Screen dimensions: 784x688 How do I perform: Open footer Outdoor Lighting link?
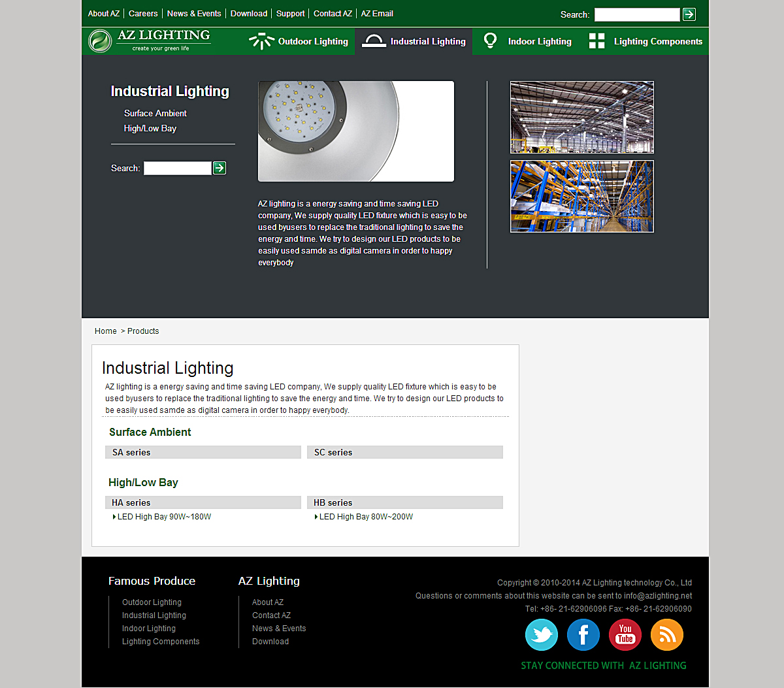(152, 602)
